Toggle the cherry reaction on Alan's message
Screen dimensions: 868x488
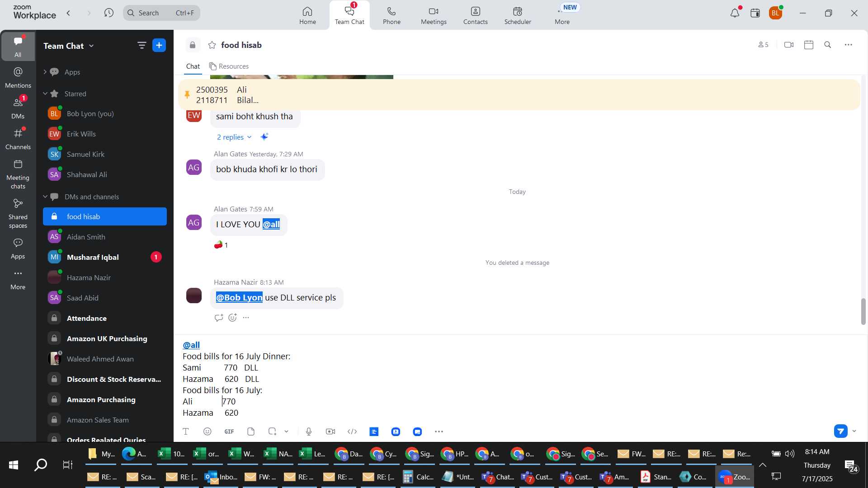tap(221, 245)
